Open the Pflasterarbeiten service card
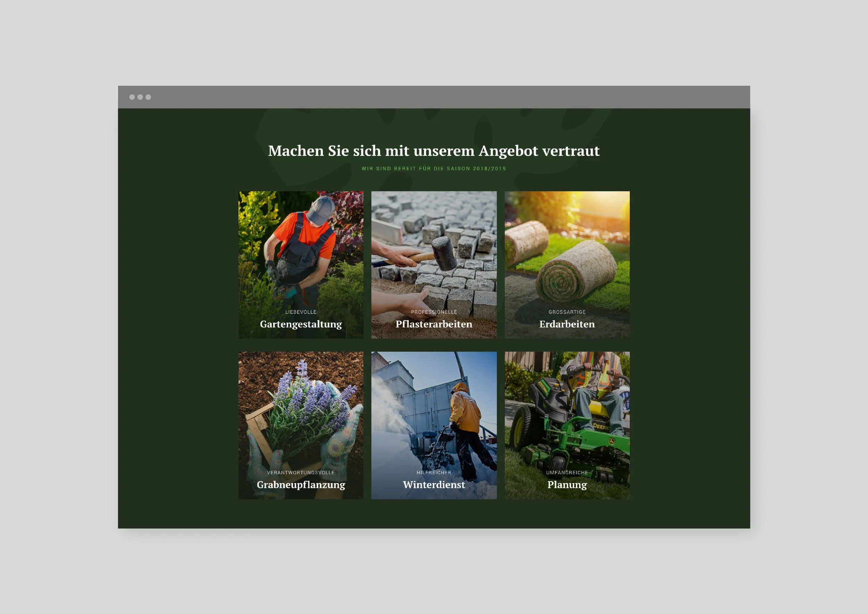 [x=434, y=265]
